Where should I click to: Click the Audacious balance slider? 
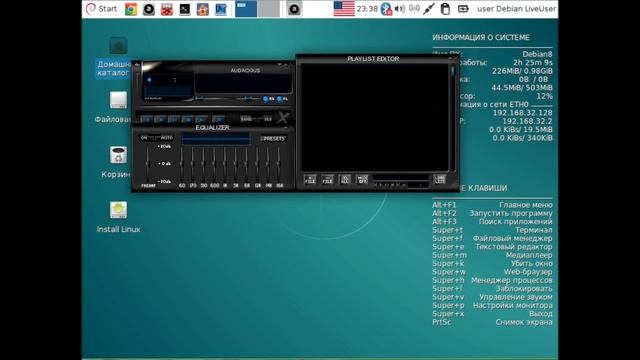pos(248,98)
